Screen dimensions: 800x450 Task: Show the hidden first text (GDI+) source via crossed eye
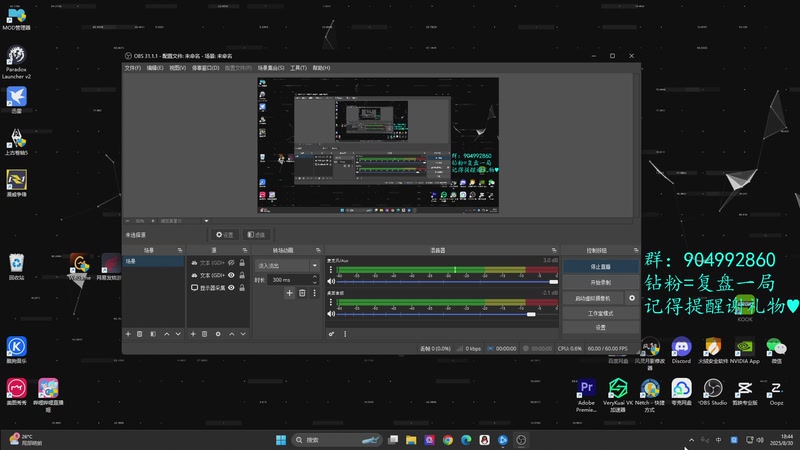[x=231, y=262]
